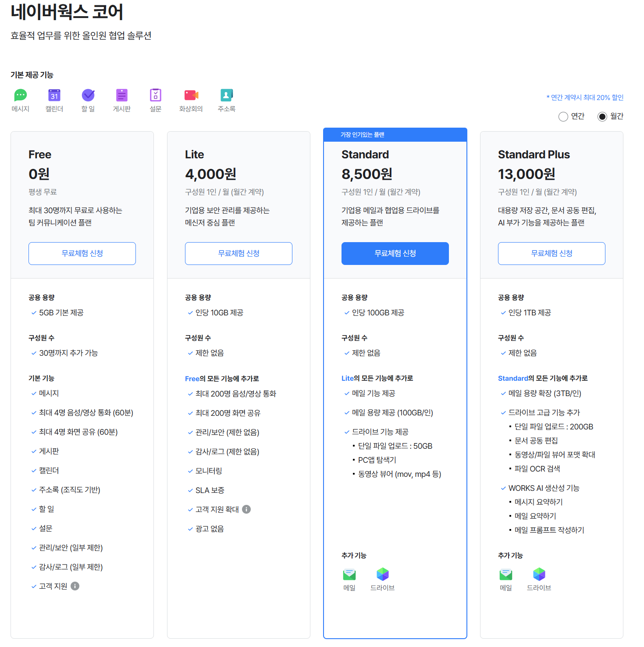This screenshot has height=647, width=644.
Task: Click the Lite plan title
Action: click(x=194, y=154)
